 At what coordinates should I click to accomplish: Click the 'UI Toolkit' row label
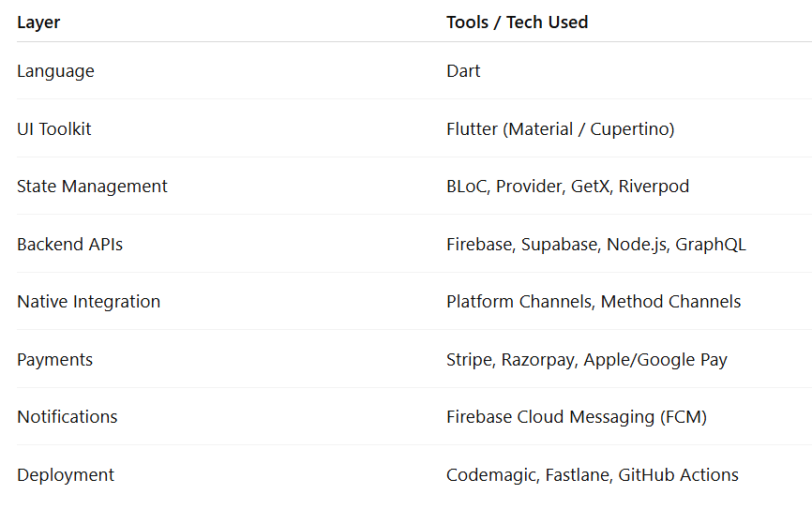54,128
